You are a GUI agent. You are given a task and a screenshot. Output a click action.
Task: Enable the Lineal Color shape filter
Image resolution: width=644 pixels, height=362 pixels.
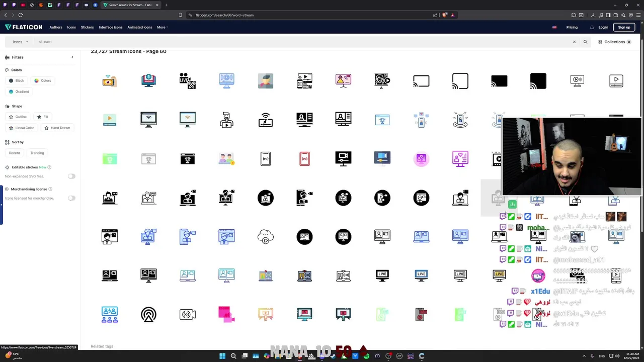[21, 128]
